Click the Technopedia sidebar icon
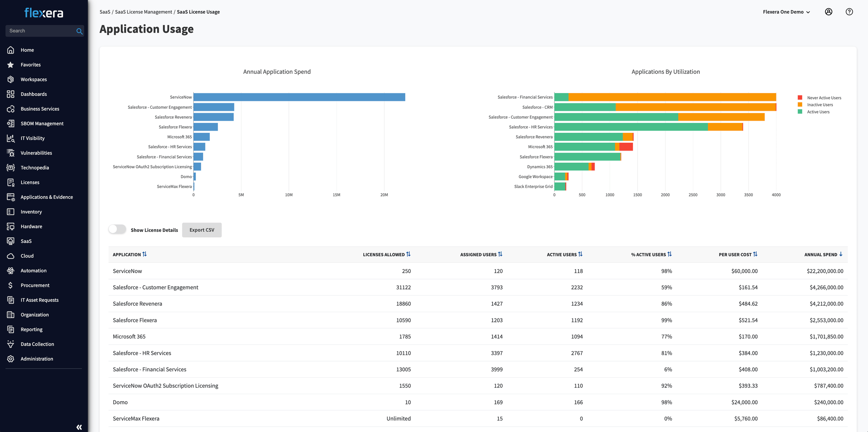The height and width of the screenshot is (432, 868). (11, 168)
